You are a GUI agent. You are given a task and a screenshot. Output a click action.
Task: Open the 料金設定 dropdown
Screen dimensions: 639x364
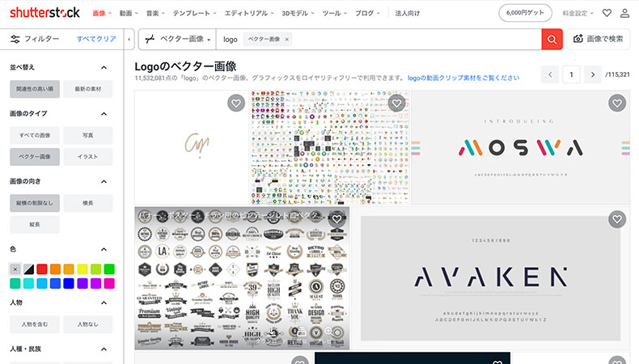pos(578,13)
